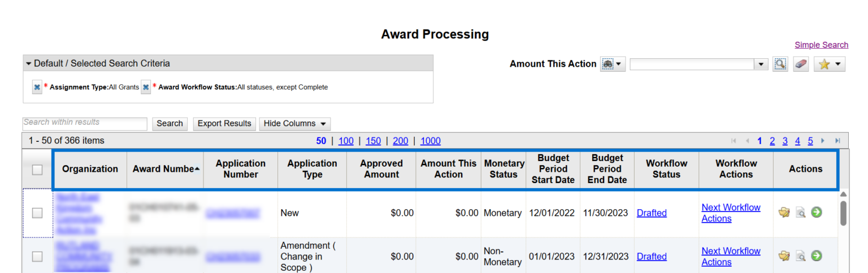Collapse the Default / Selected Search Criteria panel

[x=29, y=63]
